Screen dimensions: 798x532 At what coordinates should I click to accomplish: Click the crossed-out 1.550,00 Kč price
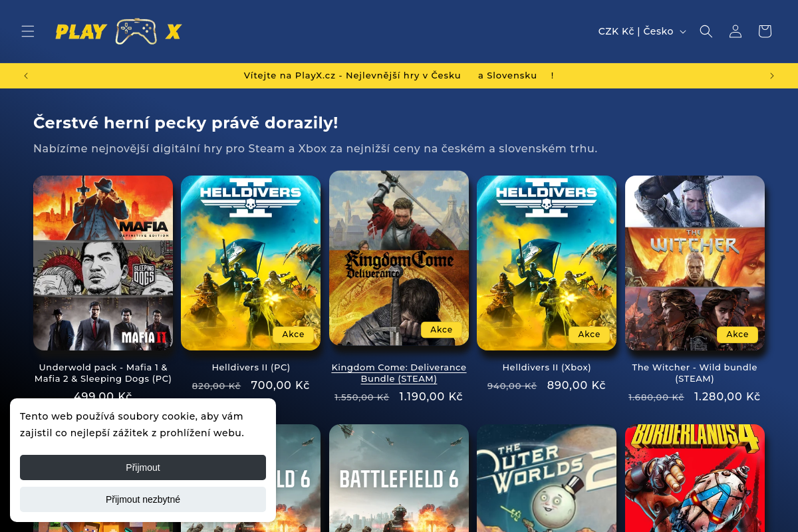pyautogui.click(x=362, y=397)
